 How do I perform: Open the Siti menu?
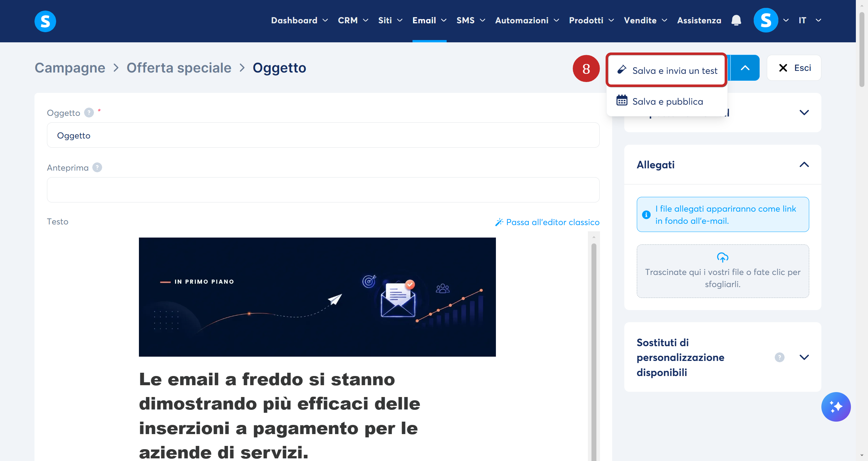(x=390, y=21)
